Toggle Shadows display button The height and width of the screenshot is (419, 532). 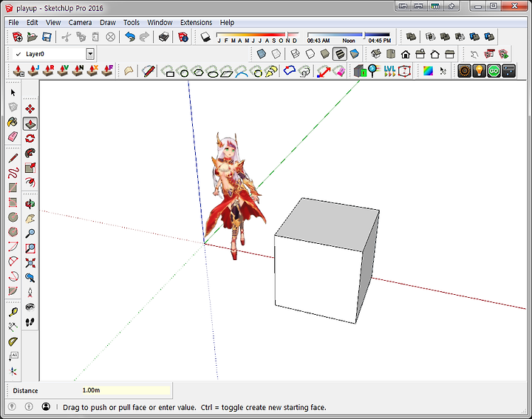pyautogui.click(x=205, y=37)
